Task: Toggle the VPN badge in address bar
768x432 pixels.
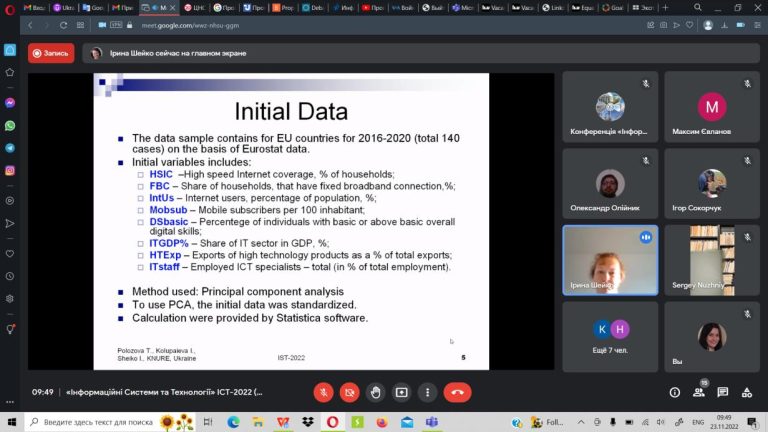Action: pos(116,25)
